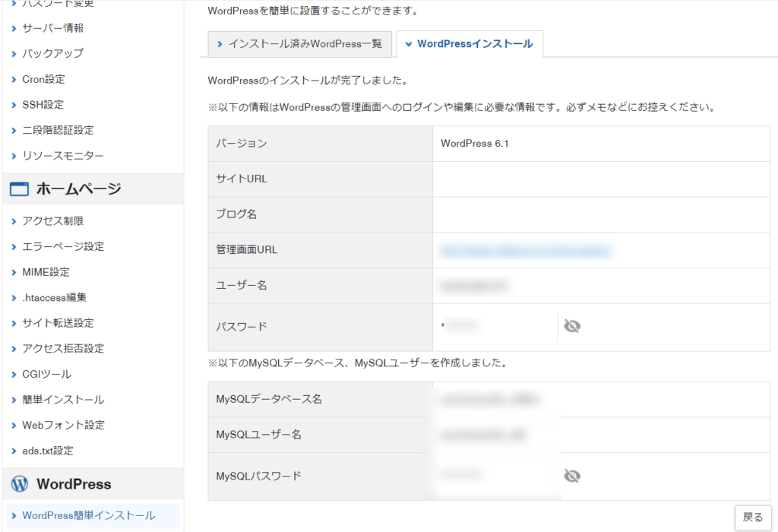Open SSH設定 menu item
This screenshot has height=532, width=778.
coord(43,105)
